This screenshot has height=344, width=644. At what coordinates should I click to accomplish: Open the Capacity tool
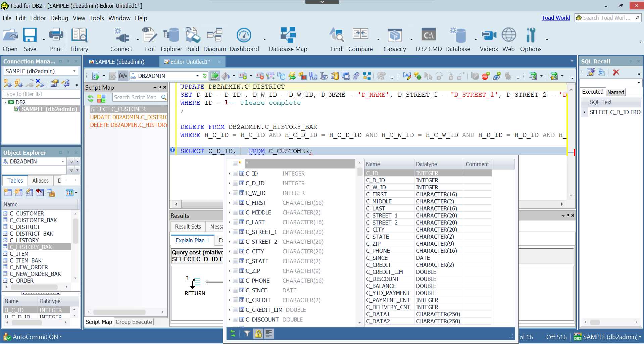point(395,40)
